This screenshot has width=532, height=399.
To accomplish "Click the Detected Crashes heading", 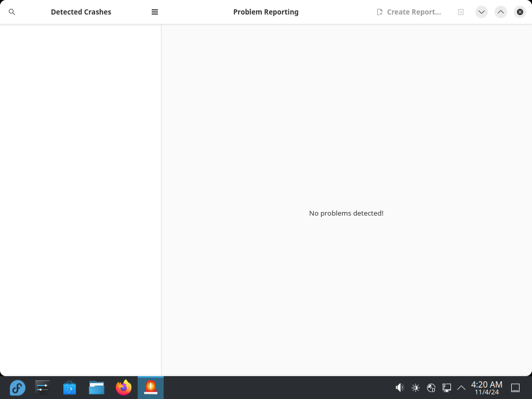I will (81, 12).
